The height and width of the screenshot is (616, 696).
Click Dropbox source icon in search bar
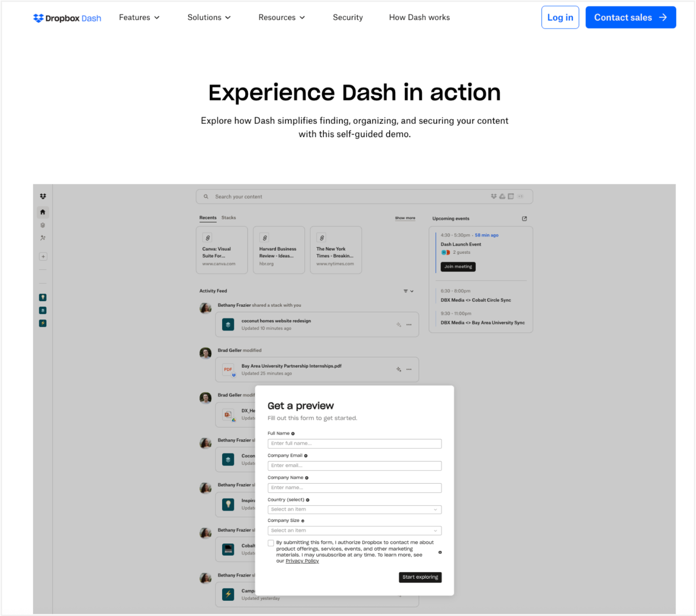494,196
